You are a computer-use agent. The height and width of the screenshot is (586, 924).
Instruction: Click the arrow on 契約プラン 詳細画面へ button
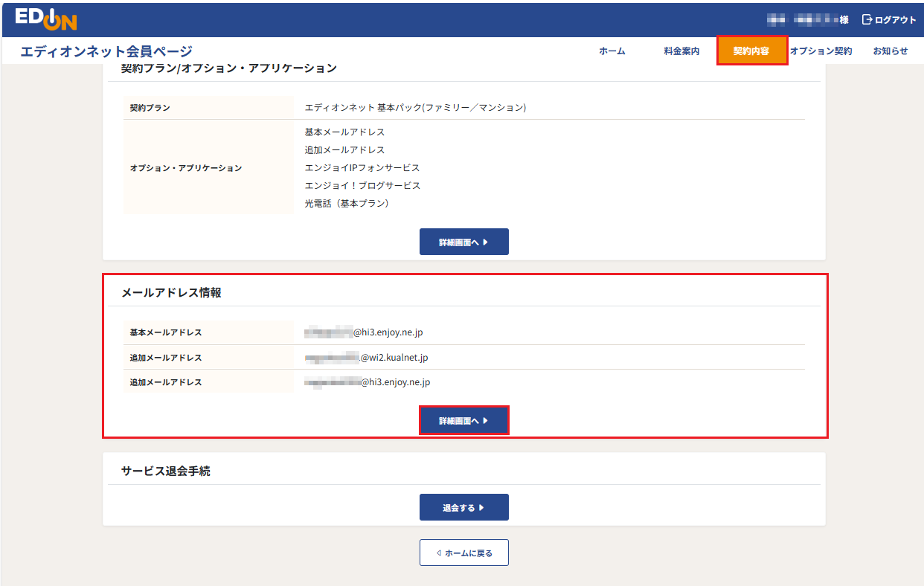coord(484,241)
